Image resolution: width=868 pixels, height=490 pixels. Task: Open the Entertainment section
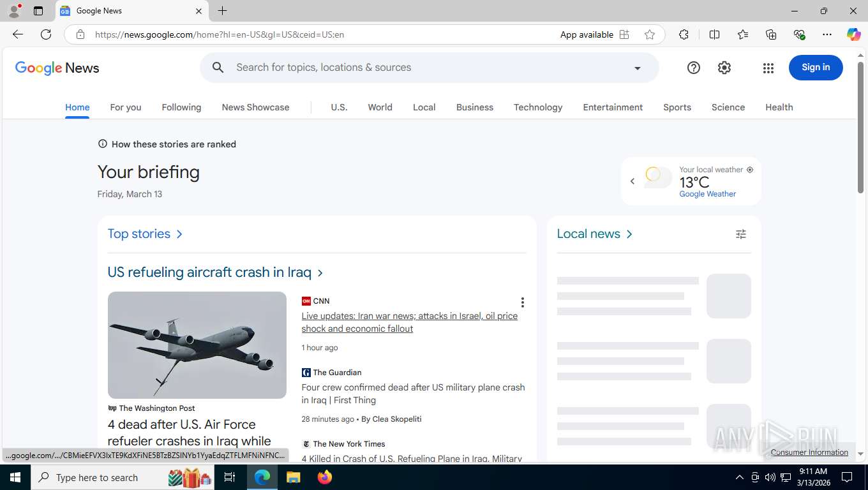pos(613,107)
